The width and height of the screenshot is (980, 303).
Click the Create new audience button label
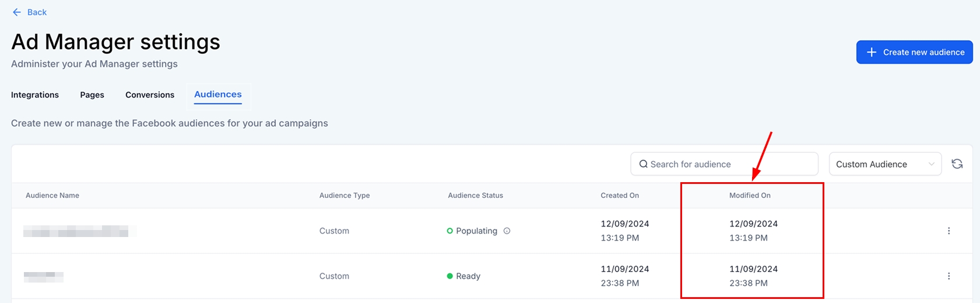pos(923,53)
